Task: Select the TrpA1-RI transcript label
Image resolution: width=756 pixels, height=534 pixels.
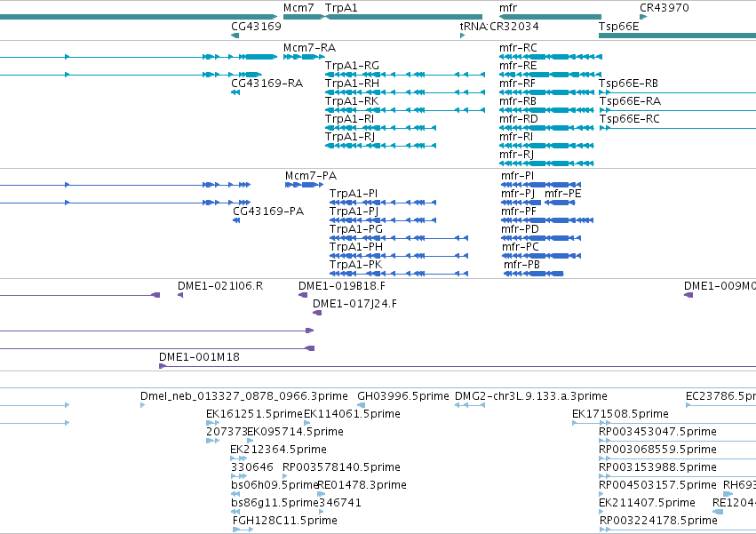Action: (349, 119)
